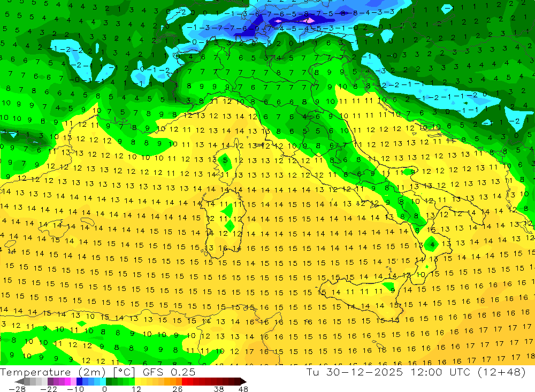Click the '[°C]' unit label

click(x=124, y=373)
